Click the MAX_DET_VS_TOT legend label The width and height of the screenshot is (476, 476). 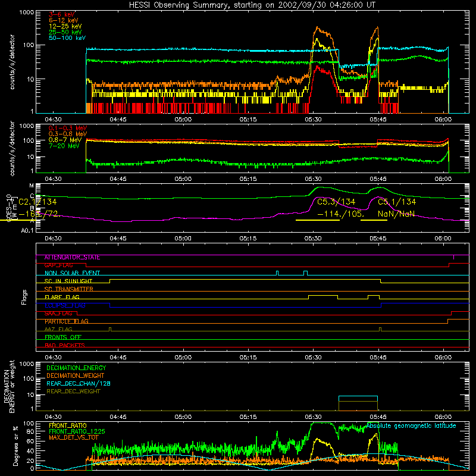(74, 437)
